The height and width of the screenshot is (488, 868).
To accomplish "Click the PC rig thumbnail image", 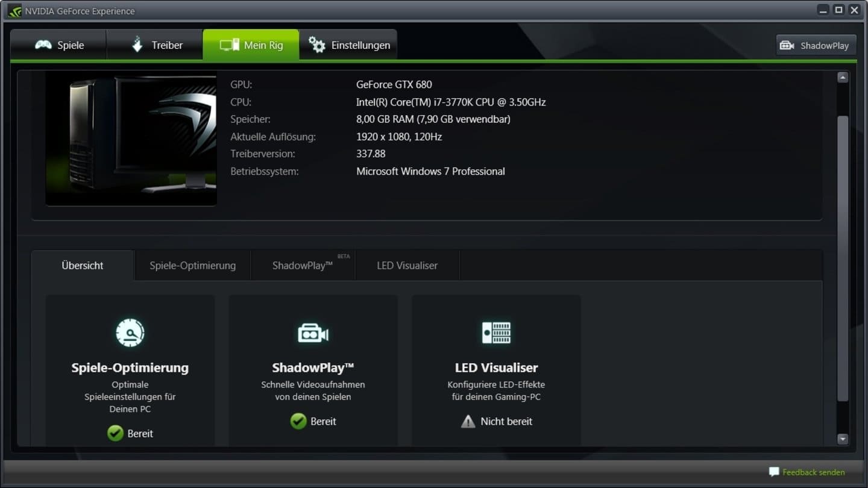I will [131, 140].
